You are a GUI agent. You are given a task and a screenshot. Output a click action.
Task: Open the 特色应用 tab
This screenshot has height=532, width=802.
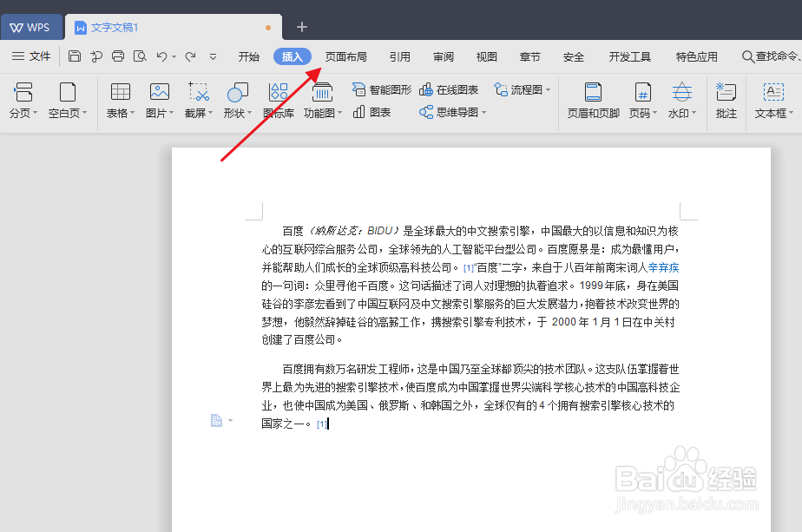[x=697, y=56]
